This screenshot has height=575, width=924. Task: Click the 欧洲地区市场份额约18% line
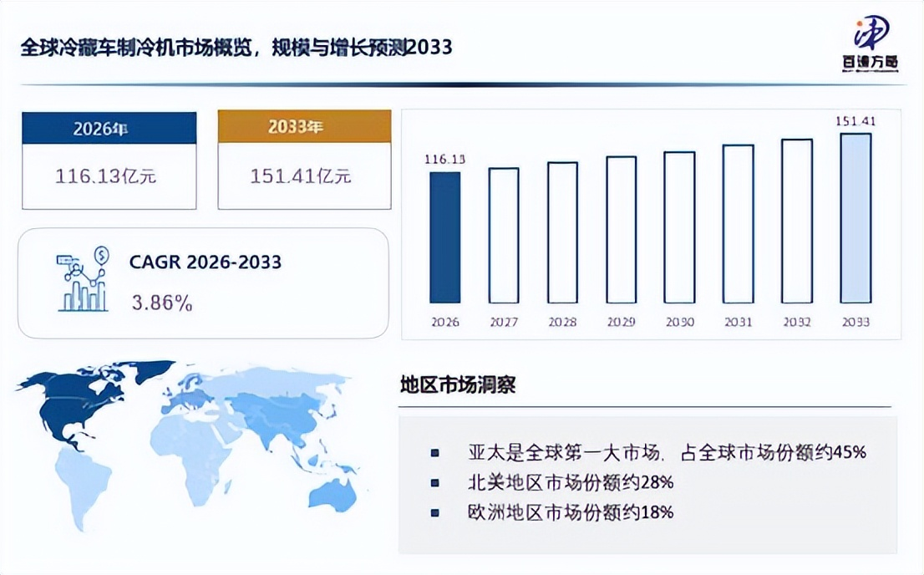[571, 511]
